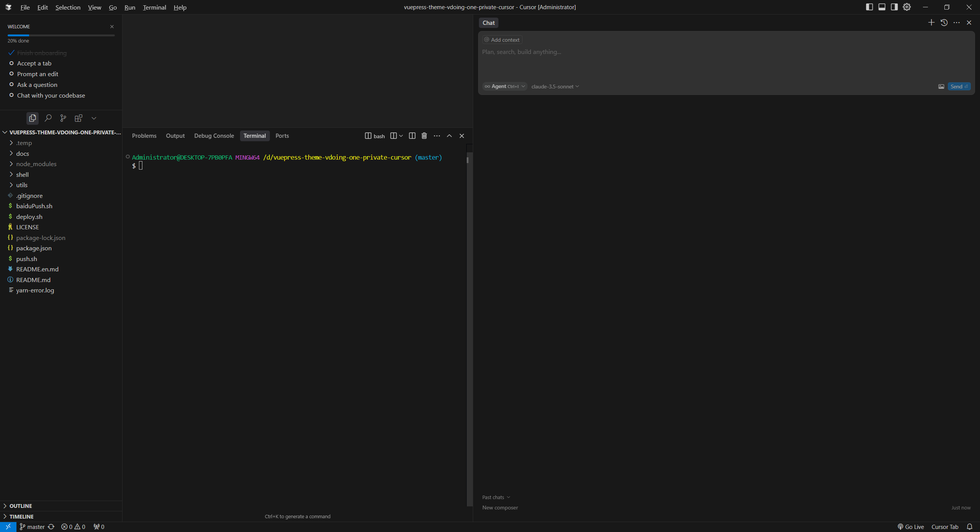The height and width of the screenshot is (532, 980).
Task: Open the Source Control view icon
Action: (x=63, y=118)
